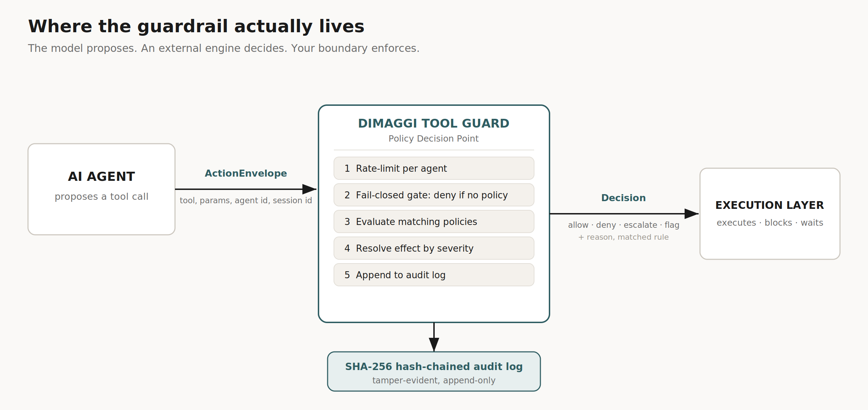Screen dimensions: 868x410
Task: Select step 2 Fail-closed gate row
Action: point(434,195)
